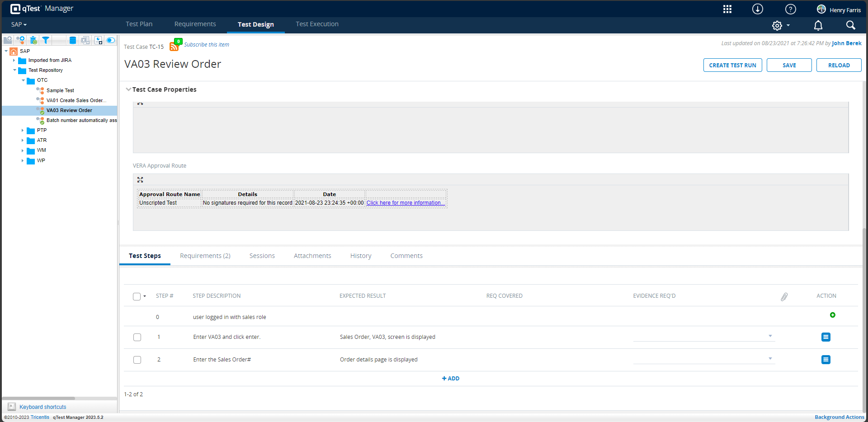Switch to the Test Execution tab

317,24
